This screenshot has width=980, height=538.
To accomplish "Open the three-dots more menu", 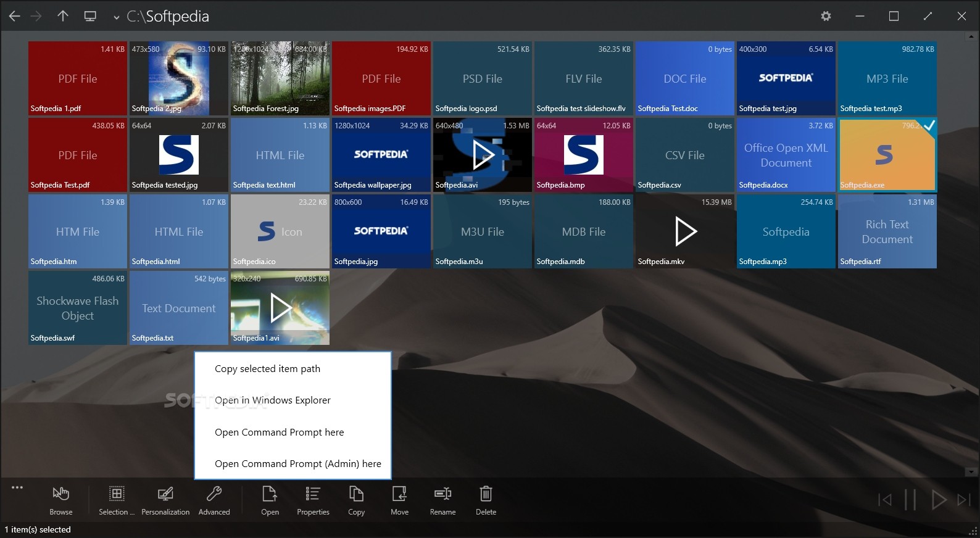I will tap(17, 487).
